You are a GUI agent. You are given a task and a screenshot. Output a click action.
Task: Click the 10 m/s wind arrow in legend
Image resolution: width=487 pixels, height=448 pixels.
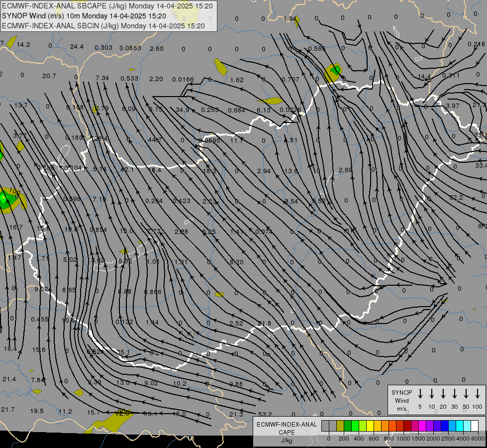[x=431, y=394]
